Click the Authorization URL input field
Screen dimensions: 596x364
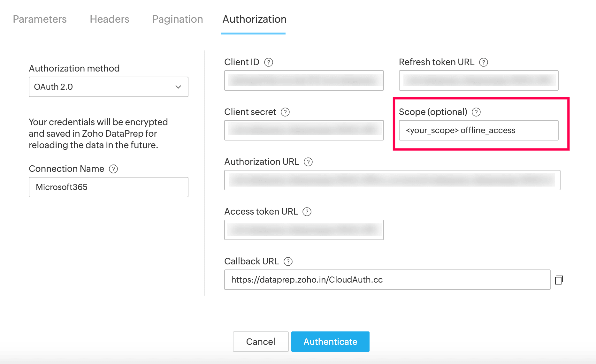point(392,180)
